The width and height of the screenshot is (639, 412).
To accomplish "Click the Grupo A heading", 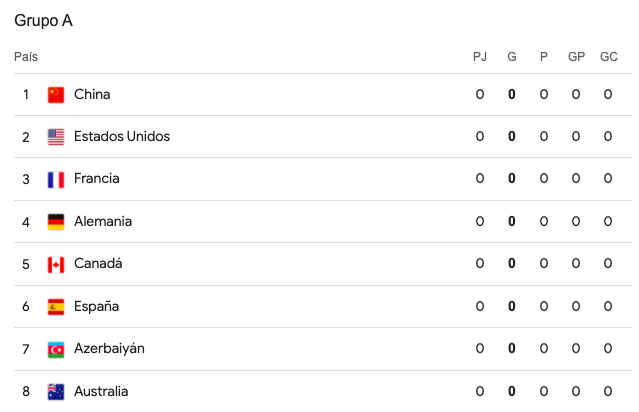I will point(43,20).
